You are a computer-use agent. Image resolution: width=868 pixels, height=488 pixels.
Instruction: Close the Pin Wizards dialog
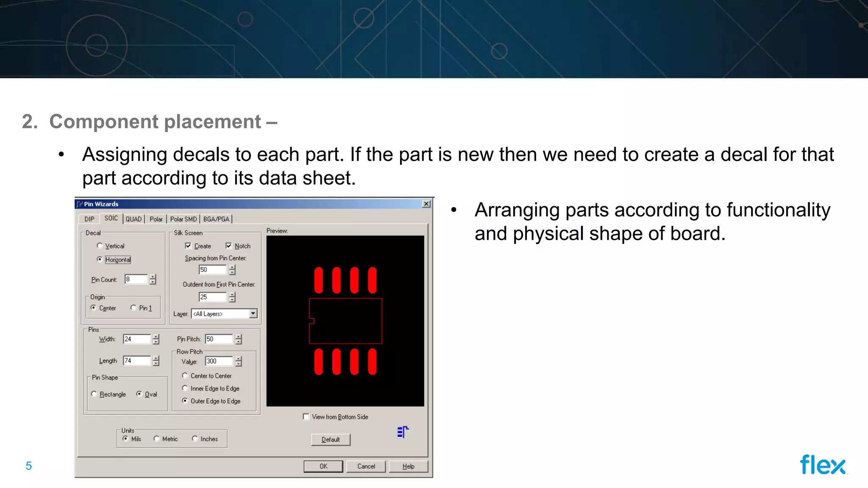[426, 204]
